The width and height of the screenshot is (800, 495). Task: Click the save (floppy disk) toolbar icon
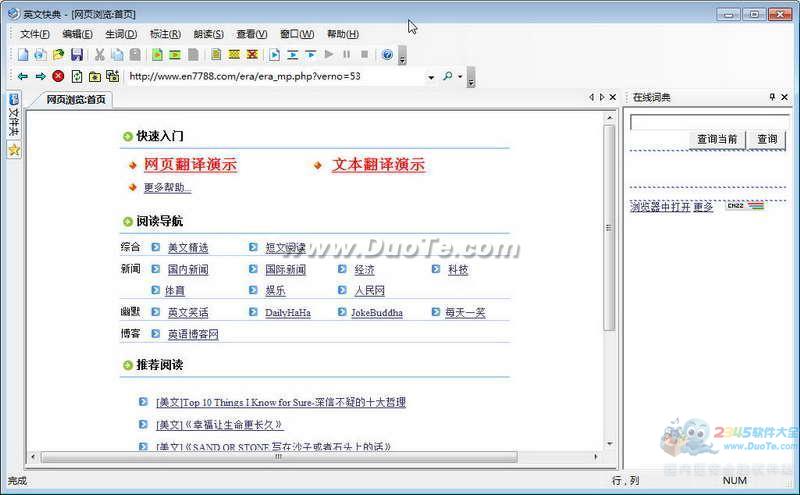click(77, 55)
